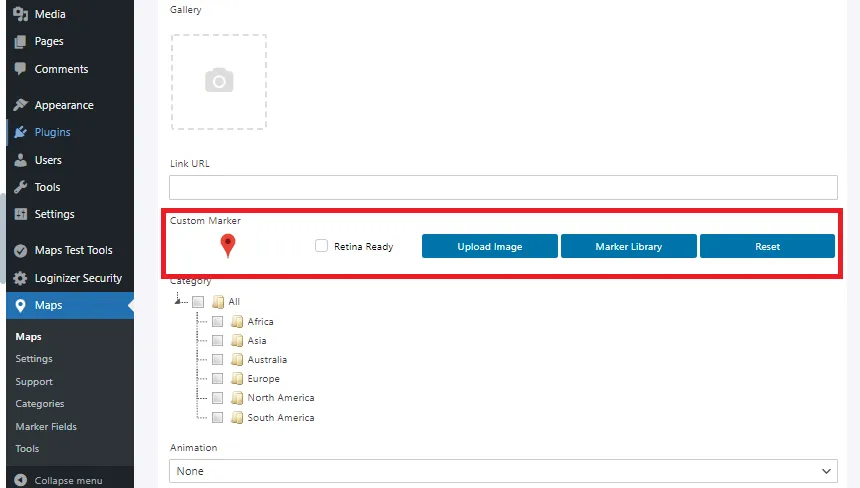Click the Asia folder icon
Viewport: 860px width, 488px height.
coord(237,341)
